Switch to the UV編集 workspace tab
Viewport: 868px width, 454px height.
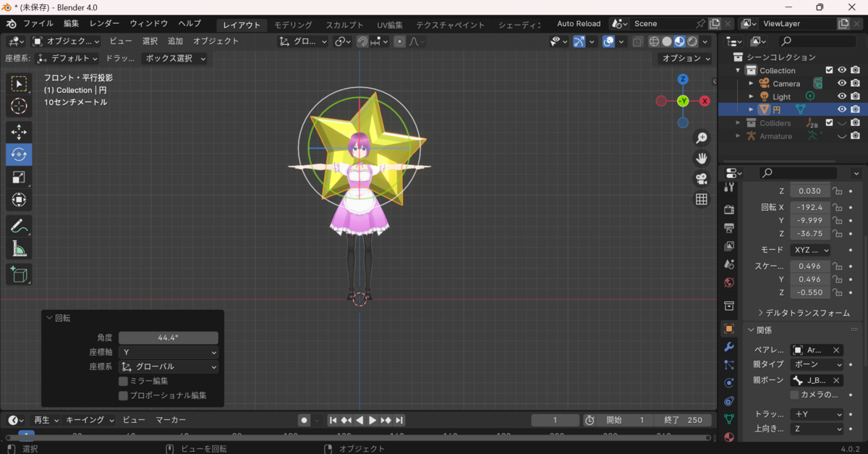[x=390, y=25]
